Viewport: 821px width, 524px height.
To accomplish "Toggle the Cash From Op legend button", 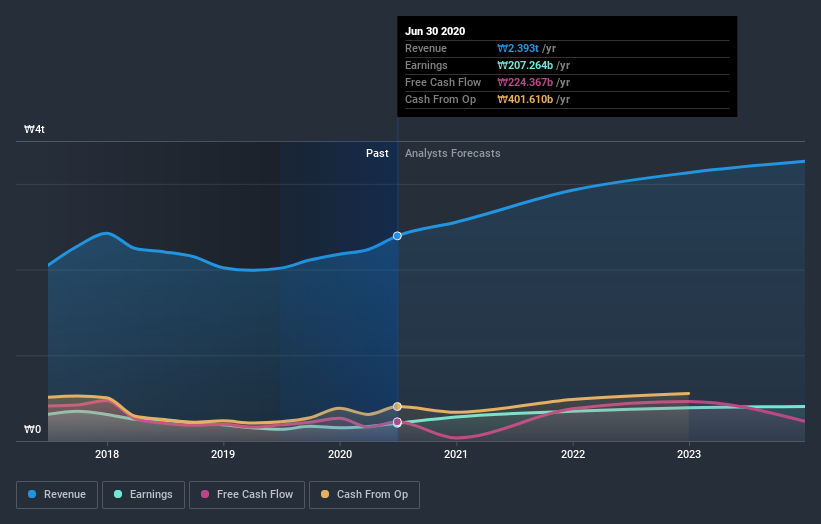I will [364, 495].
